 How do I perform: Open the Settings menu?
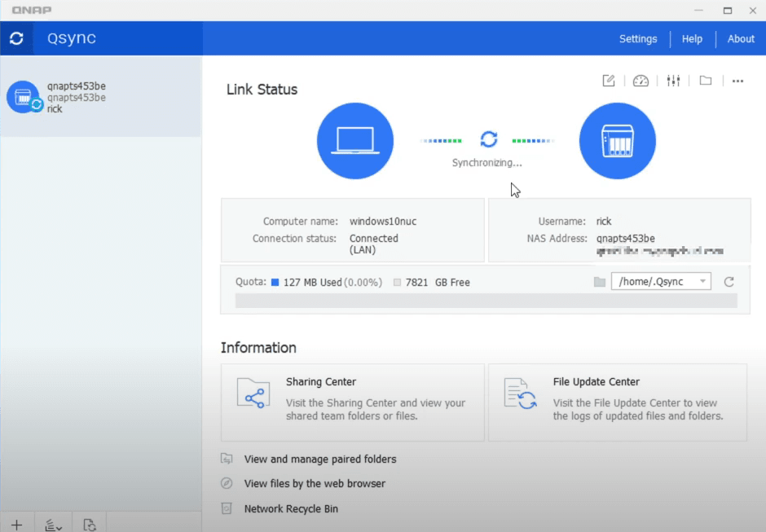coord(637,39)
